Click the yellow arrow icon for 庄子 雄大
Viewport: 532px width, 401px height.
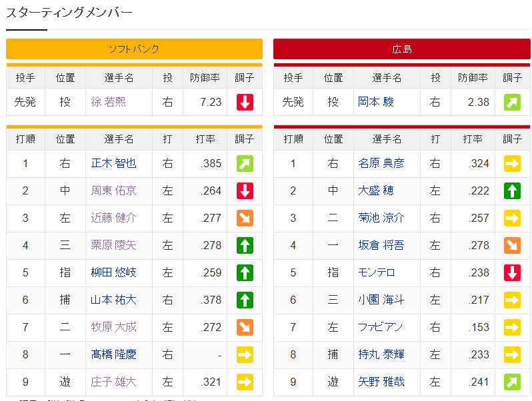coord(245,382)
